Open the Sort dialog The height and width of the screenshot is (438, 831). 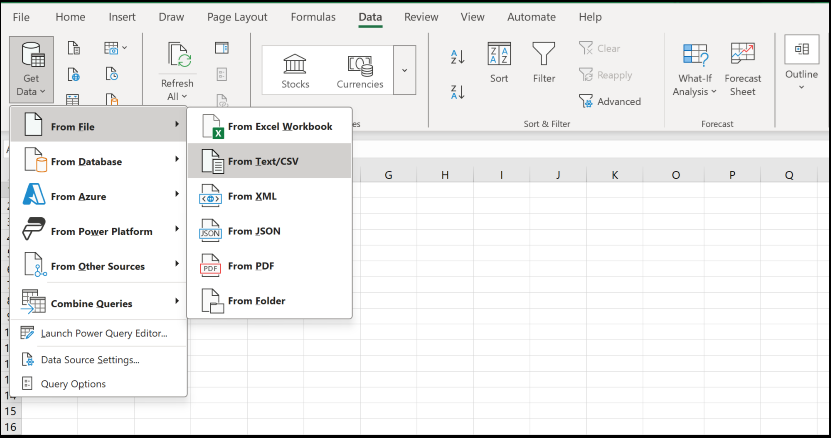(x=499, y=63)
